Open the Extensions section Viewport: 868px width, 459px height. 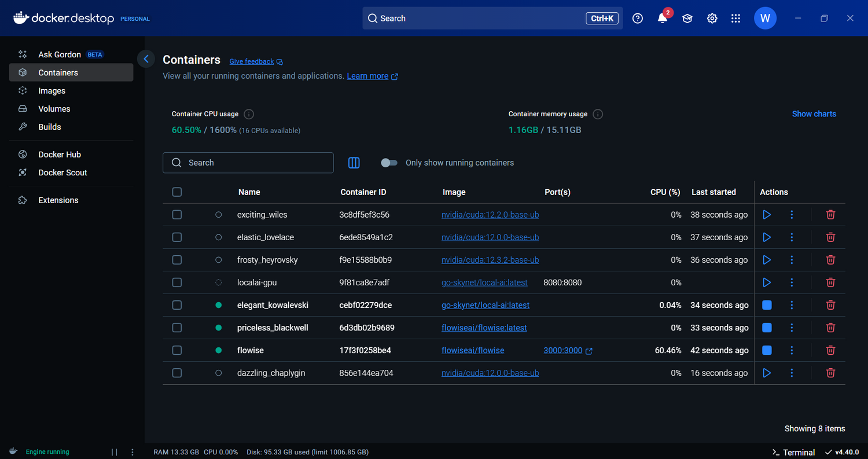pyautogui.click(x=71, y=200)
